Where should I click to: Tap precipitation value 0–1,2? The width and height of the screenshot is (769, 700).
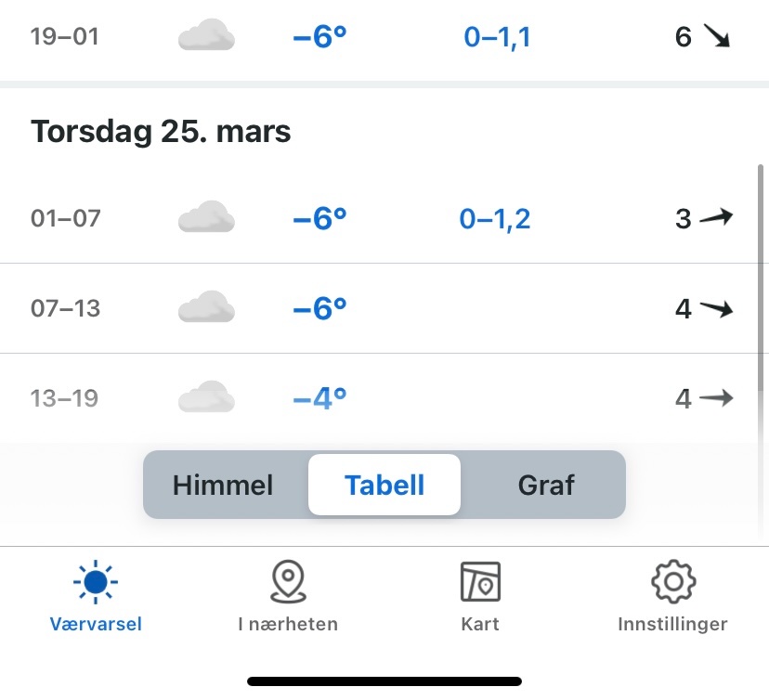495,219
